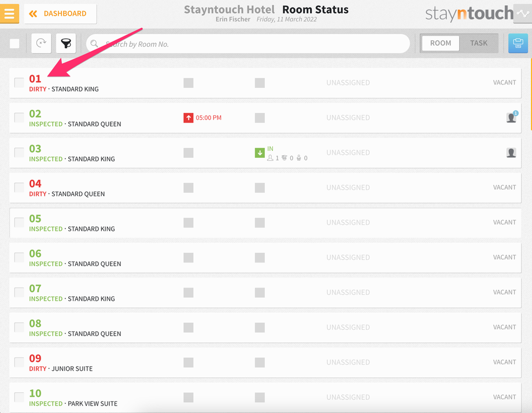Viewport: 532px width, 413px height.
Task: Select checkbox for room 04
Action: pos(19,187)
